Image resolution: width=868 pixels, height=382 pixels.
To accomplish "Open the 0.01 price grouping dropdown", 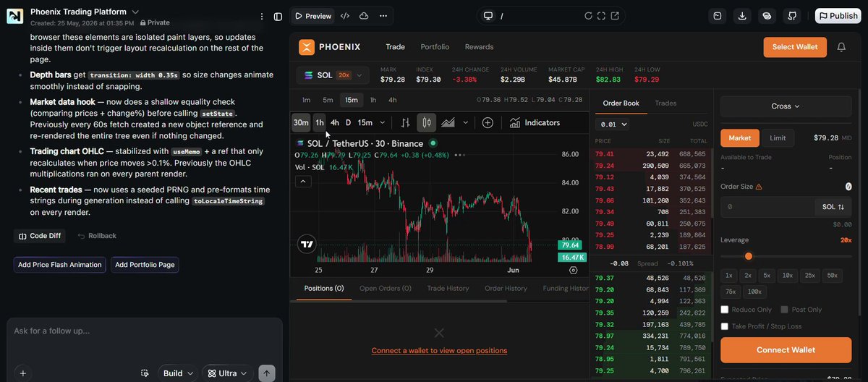I will click(613, 124).
